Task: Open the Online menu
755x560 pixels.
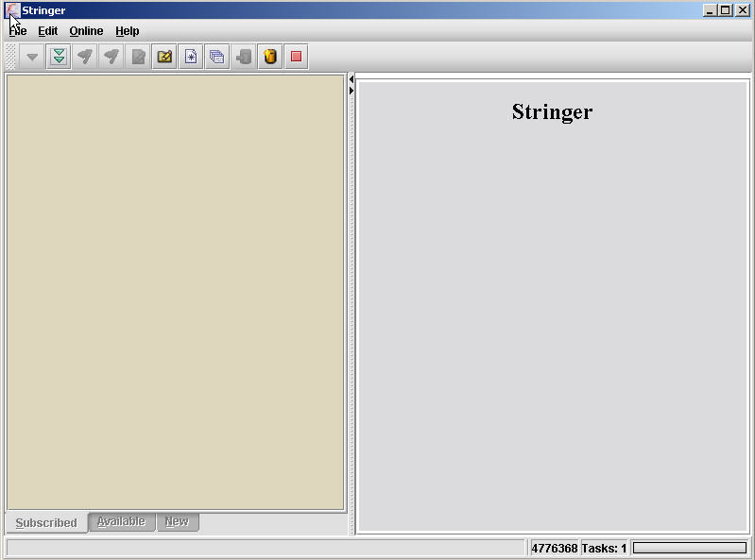Action: pos(86,31)
